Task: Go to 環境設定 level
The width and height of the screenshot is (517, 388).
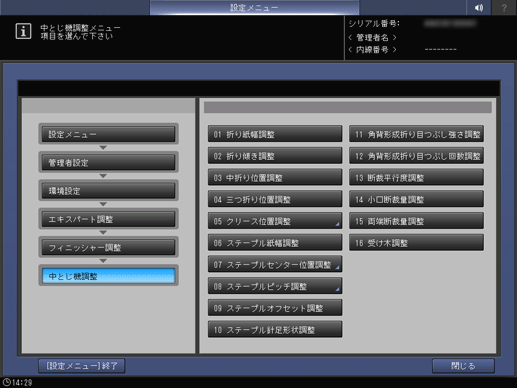Action: [108, 191]
